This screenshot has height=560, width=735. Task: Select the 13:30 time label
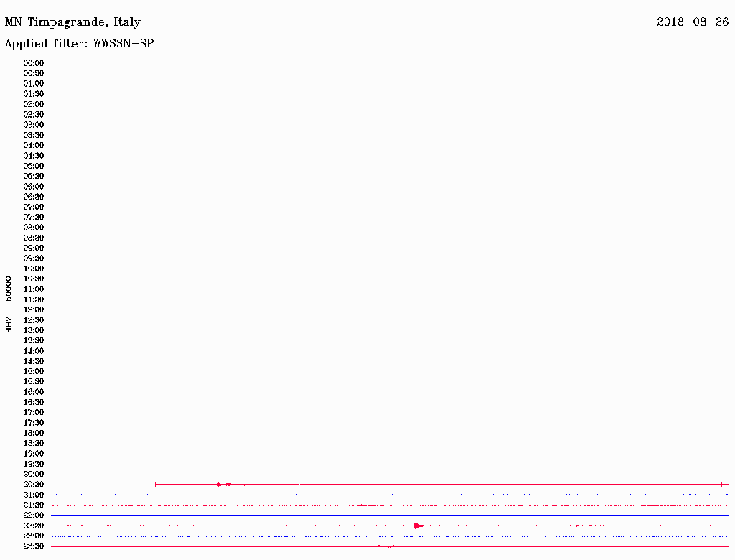coord(34,340)
